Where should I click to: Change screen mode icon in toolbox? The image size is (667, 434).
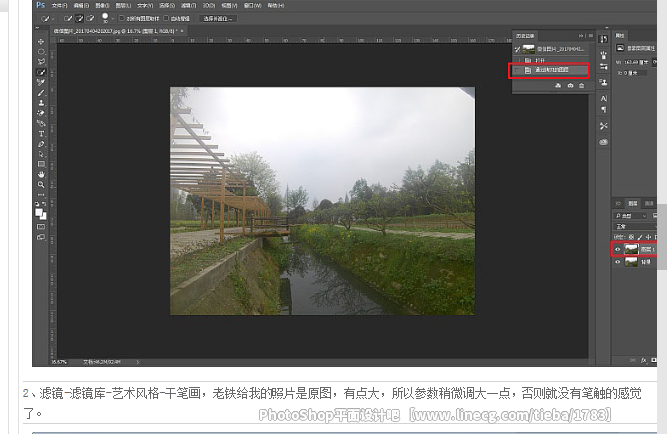click(41, 237)
